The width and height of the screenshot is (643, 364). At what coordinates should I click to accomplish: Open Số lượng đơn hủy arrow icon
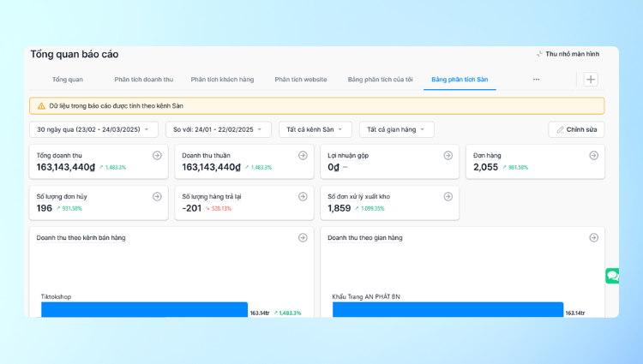[x=157, y=196]
